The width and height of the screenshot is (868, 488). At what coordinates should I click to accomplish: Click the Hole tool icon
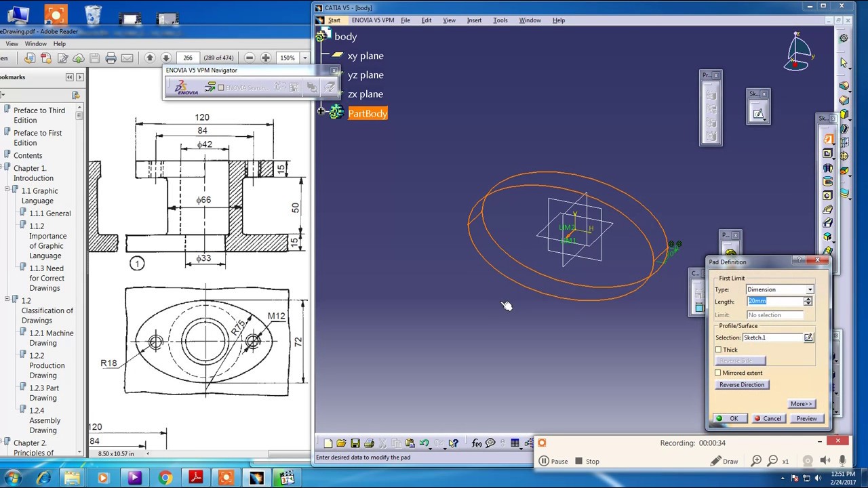(x=828, y=195)
